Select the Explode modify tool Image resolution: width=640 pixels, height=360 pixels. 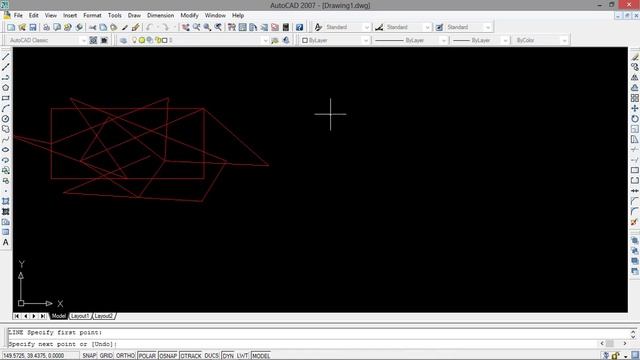634,222
